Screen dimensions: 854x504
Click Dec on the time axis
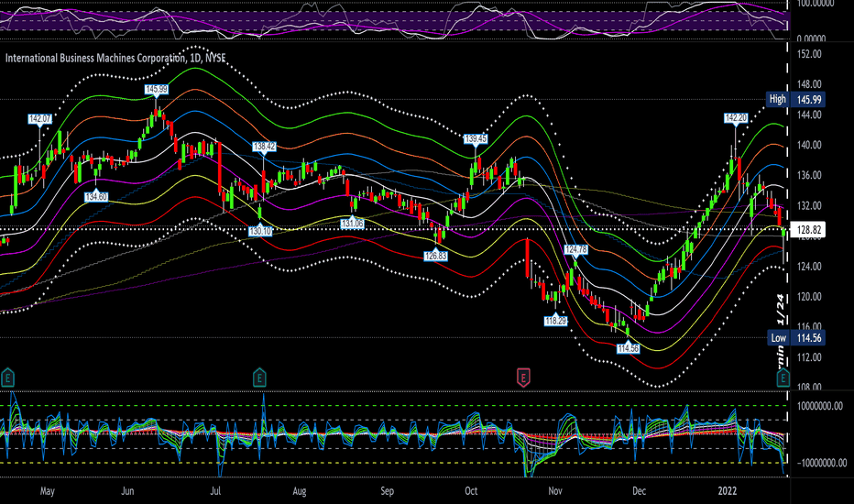[639, 491]
